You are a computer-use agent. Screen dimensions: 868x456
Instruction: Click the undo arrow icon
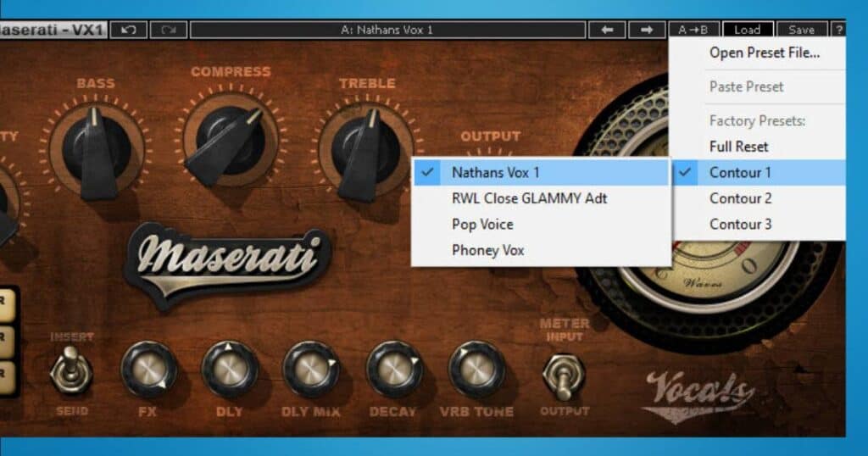tap(129, 30)
